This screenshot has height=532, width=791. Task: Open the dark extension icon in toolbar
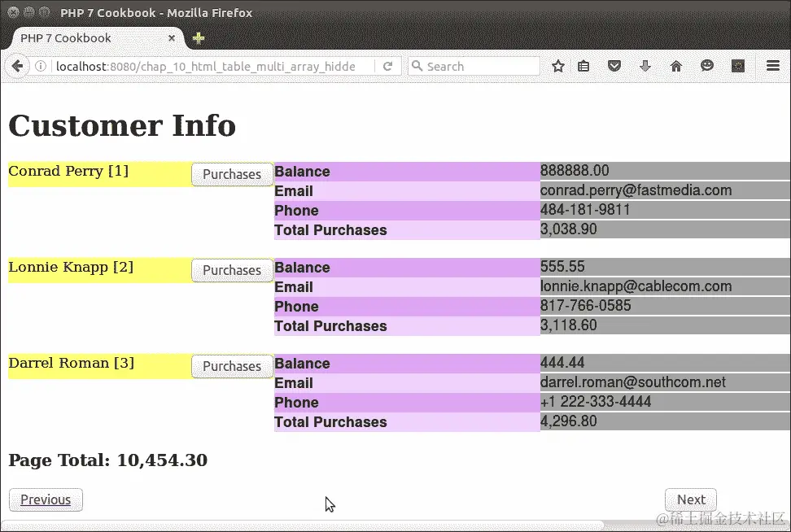click(738, 66)
